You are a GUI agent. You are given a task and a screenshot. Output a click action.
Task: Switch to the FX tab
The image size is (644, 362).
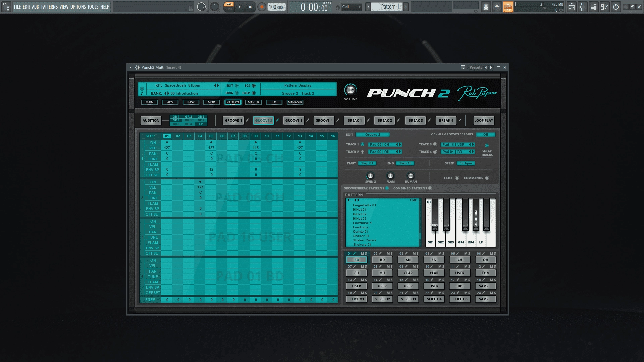click(274, 102)
